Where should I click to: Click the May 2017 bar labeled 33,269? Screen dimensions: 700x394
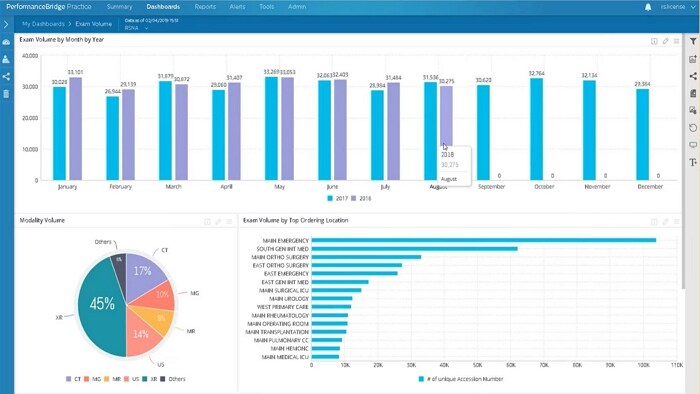pyautogui.click(x=271, y=129)
